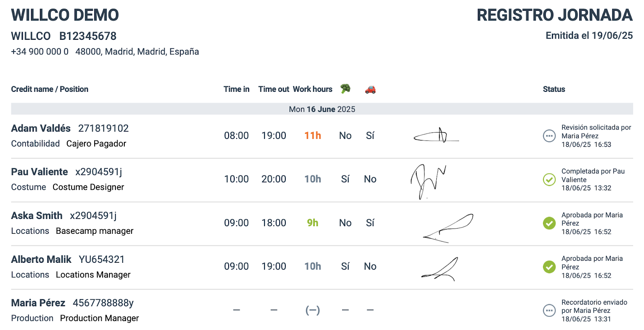Click the Time in column header

[x=237, y=89]
